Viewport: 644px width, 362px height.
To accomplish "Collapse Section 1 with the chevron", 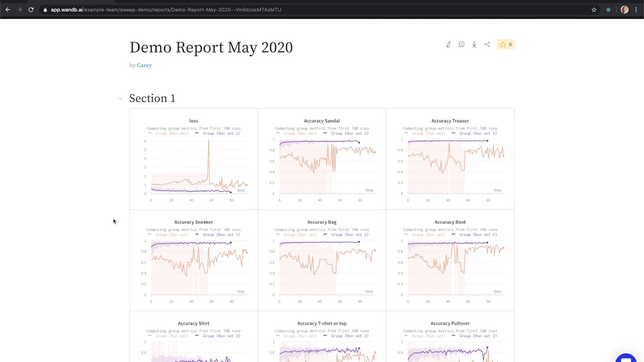I will coord(120,99).
